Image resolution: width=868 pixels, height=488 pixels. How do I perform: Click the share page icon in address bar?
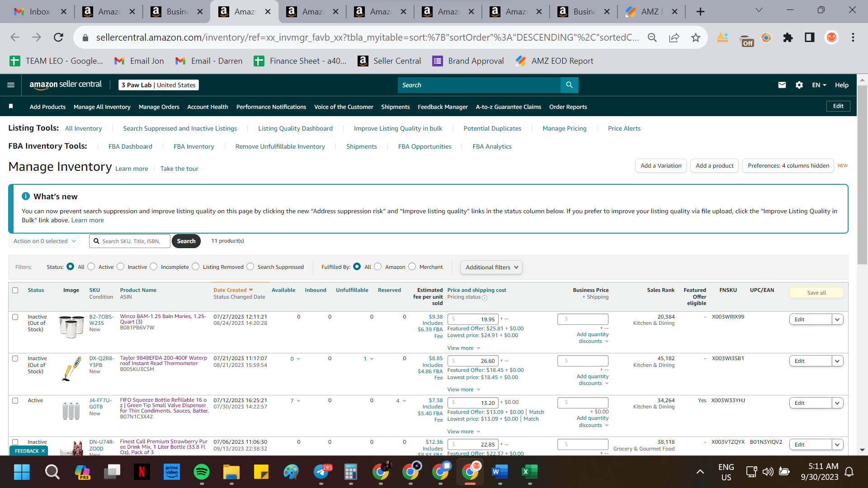674,37
